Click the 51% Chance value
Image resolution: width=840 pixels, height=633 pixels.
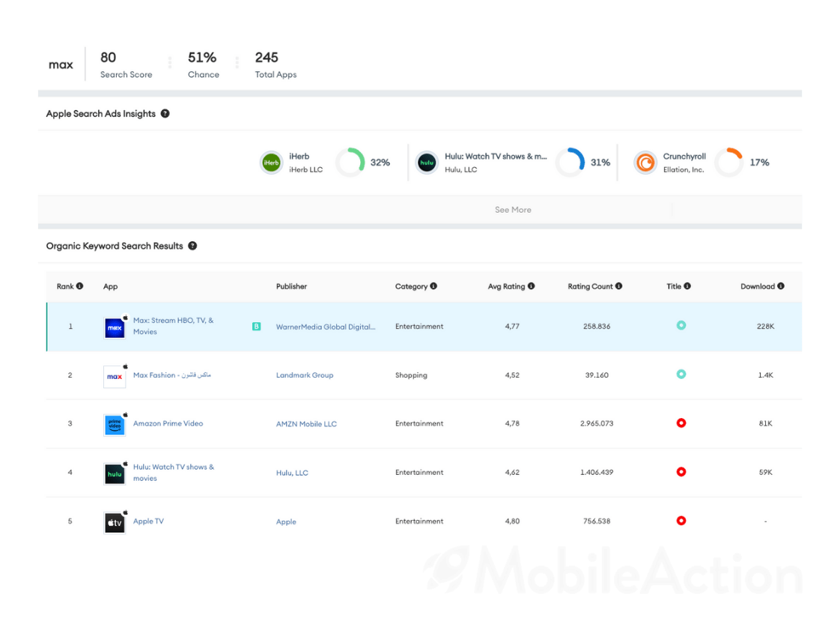[202, 58]
